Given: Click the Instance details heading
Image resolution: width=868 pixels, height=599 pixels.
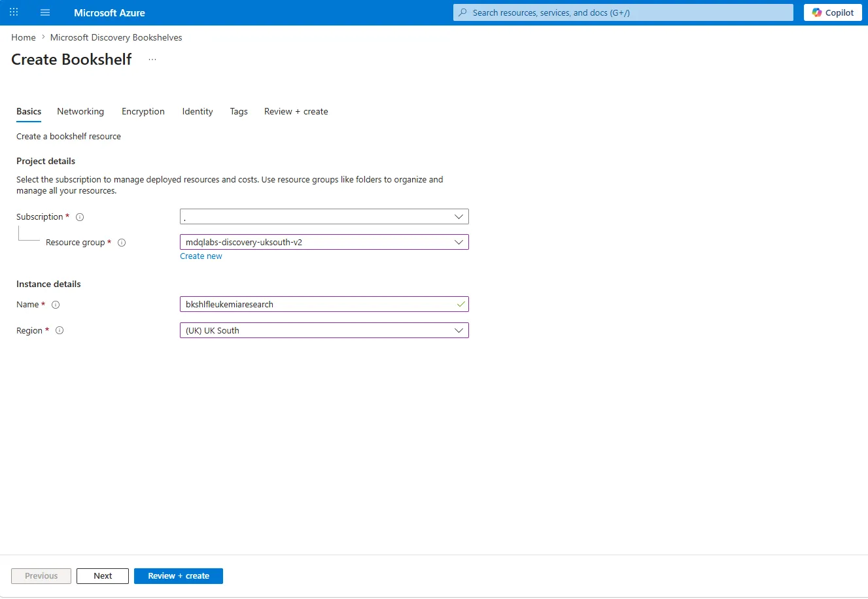Looking at the screenshot, I should 48,284.
